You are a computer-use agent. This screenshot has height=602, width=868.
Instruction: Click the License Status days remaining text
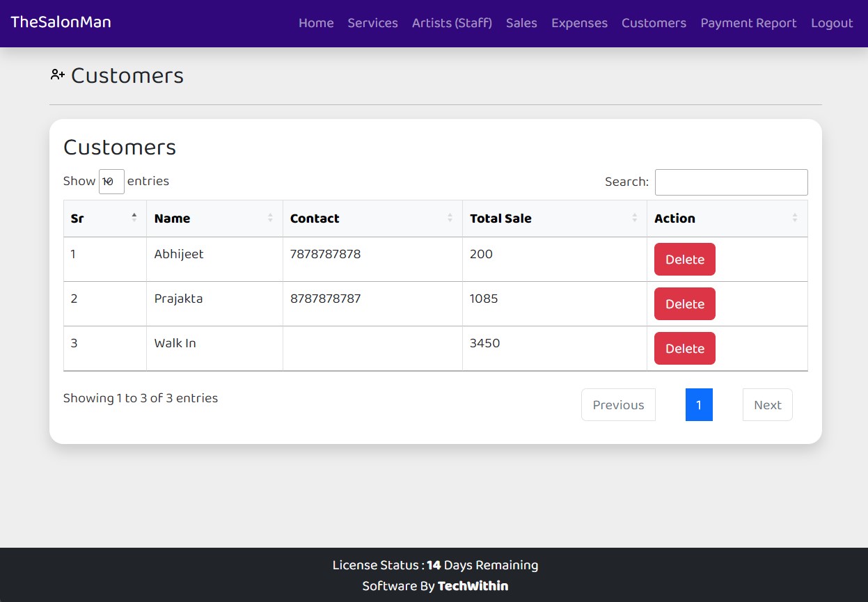point(435,565)
